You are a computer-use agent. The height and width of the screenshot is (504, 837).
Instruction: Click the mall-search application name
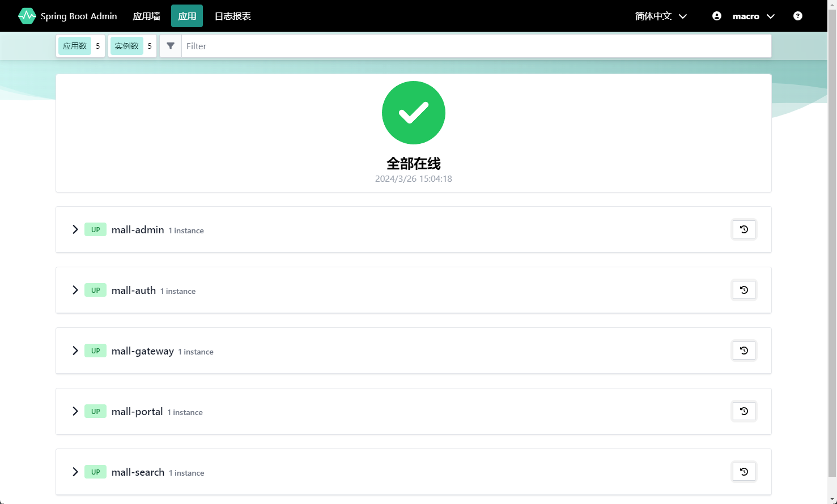coord(138,472)
